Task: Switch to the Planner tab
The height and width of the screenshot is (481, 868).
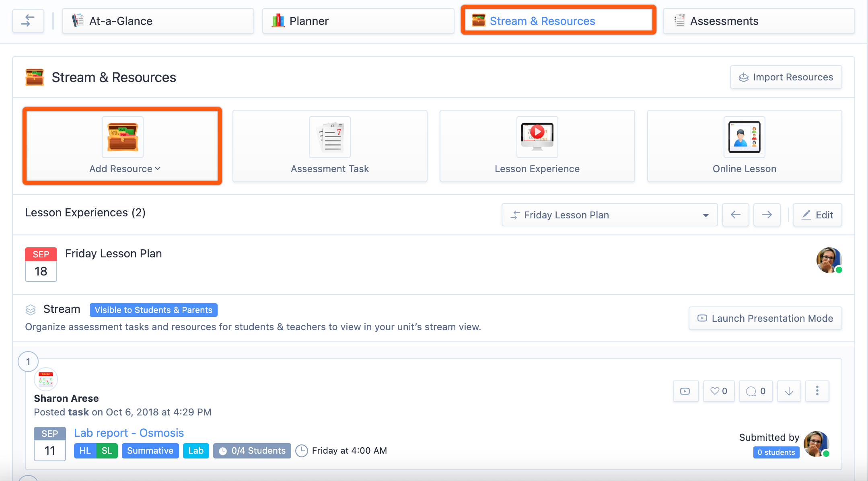Action: 358,21
